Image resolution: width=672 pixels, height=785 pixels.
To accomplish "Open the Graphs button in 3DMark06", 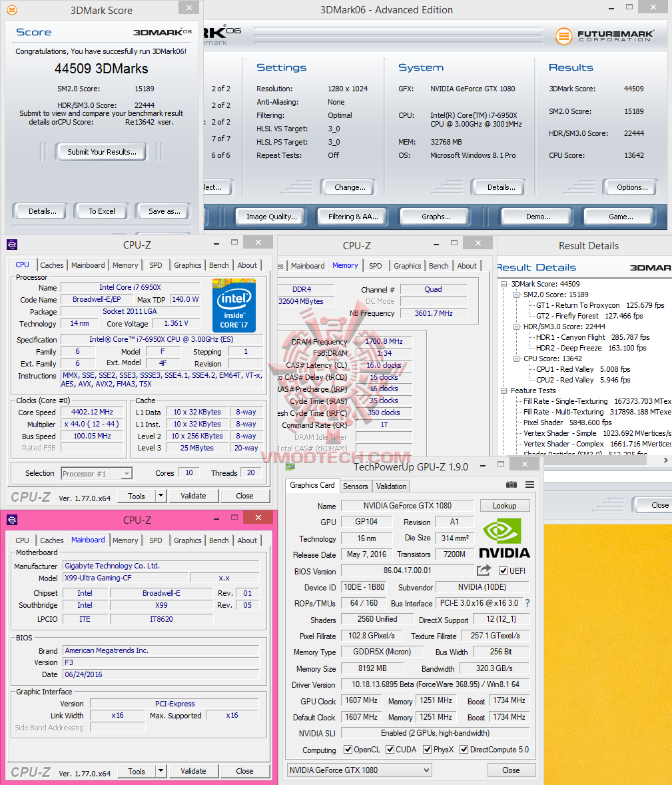I will (x=436, y=217).
